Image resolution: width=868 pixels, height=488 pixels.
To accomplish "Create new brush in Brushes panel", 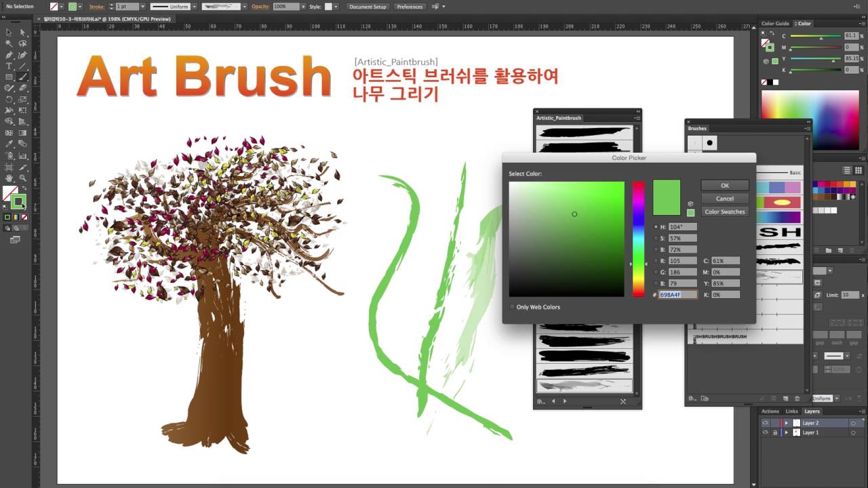I will (785, 399).
